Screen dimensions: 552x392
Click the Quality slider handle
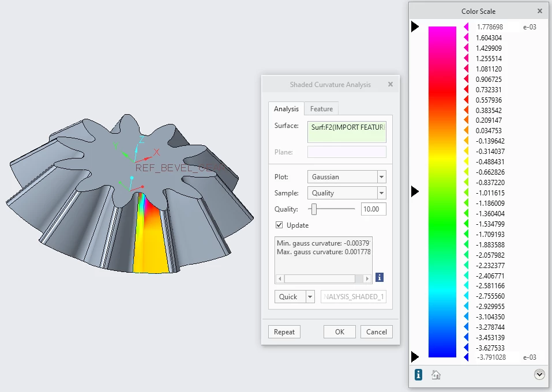(x=314, y=209)
